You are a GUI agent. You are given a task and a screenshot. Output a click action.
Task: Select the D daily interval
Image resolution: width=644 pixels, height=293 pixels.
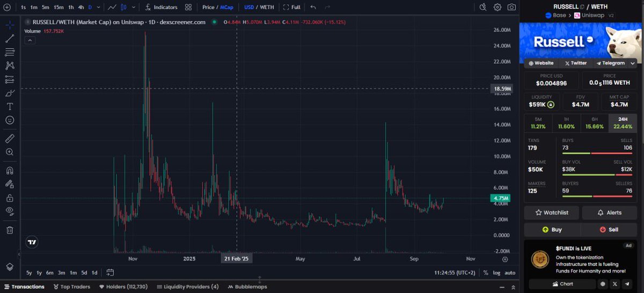coord(90,8)
